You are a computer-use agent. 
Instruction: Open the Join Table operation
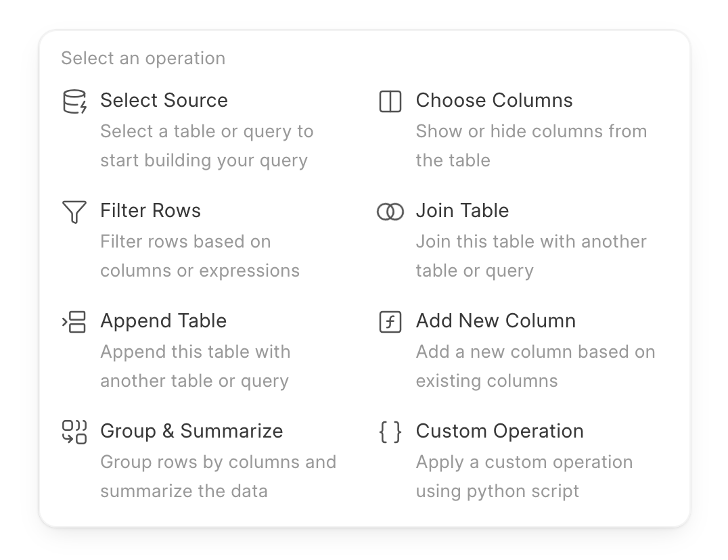pos(462,210)
